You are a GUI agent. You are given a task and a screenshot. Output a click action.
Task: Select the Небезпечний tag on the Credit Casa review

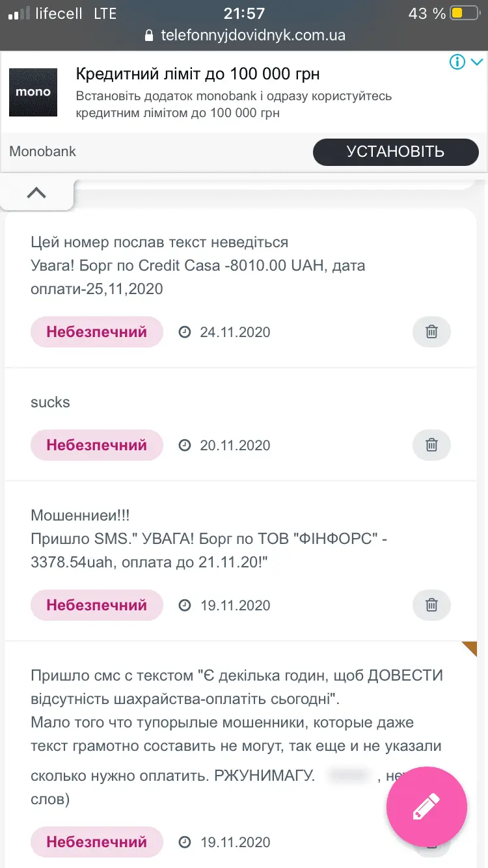[96, 332]
